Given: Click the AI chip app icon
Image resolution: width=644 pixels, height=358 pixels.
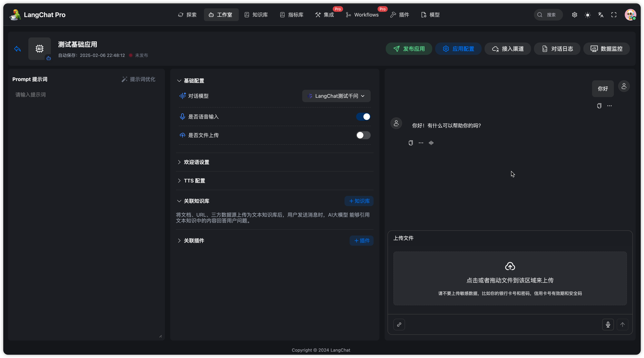Looking at the screenshot, I should click(x=39, y=49).
